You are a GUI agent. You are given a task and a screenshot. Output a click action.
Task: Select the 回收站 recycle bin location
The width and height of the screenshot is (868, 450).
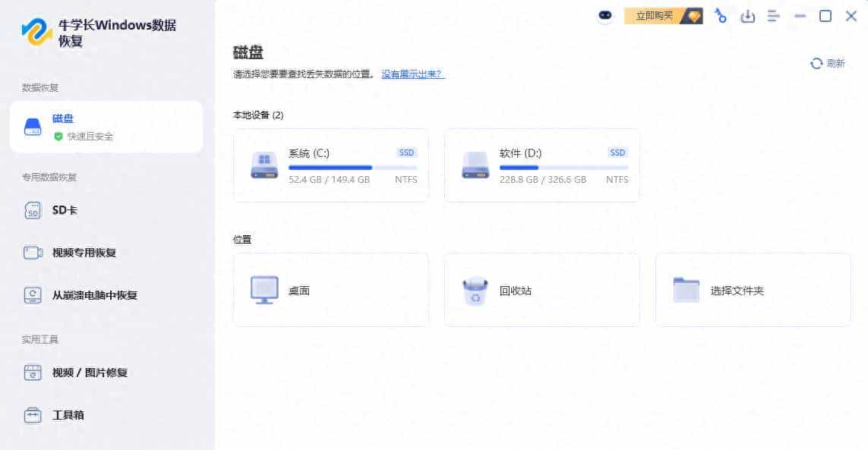point(541,291)
